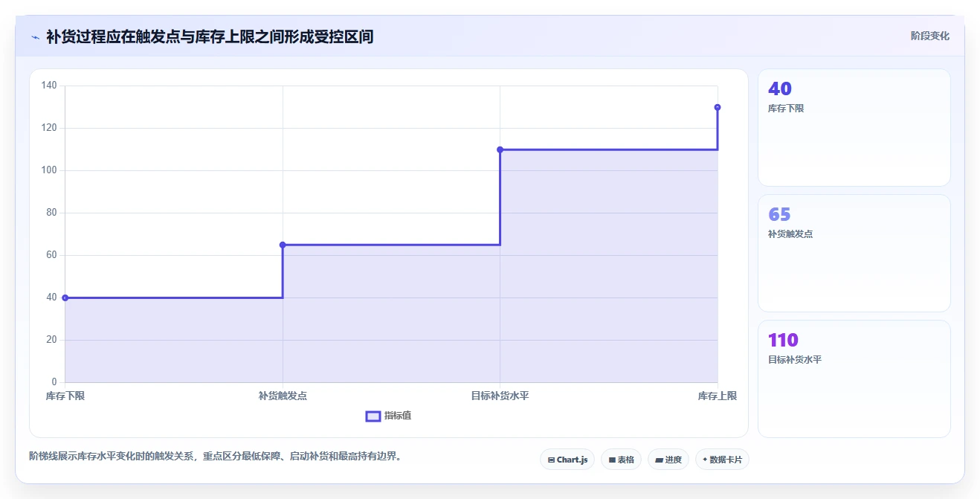The height and width of the screenshot is (499, 980).
Task: Click the y-axis value 20
Action: click(51, 340)
